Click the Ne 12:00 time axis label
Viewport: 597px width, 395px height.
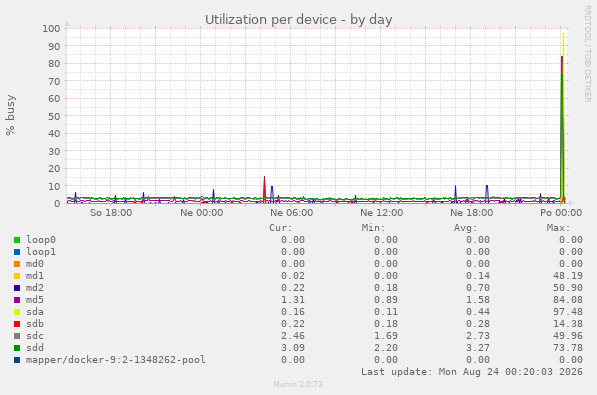click(x=382, y=213)
